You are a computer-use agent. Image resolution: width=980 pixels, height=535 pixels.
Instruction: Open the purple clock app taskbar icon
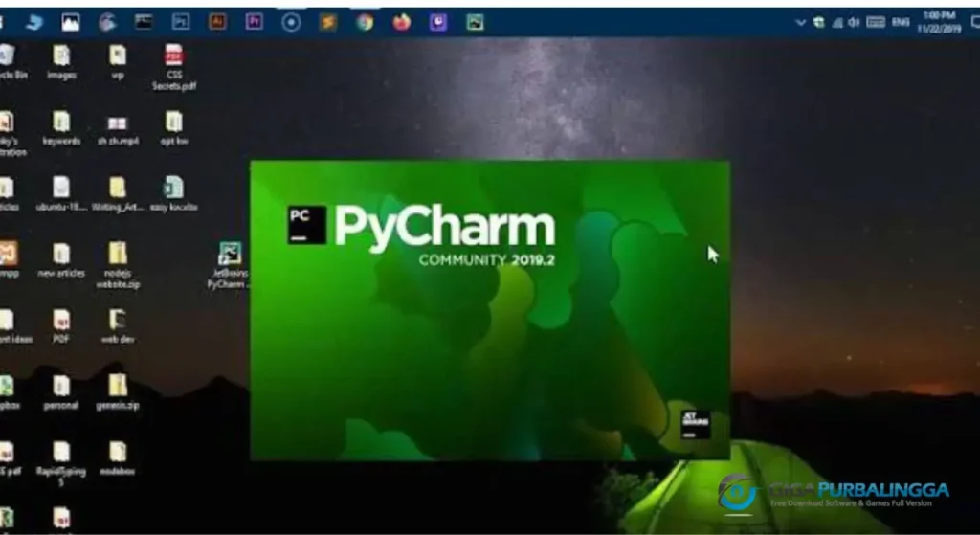[438, 23]
